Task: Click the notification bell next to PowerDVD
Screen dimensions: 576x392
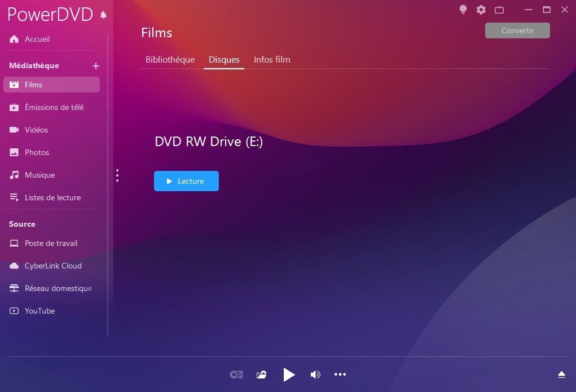Action: pyautogui.click(x=103, y=15)
